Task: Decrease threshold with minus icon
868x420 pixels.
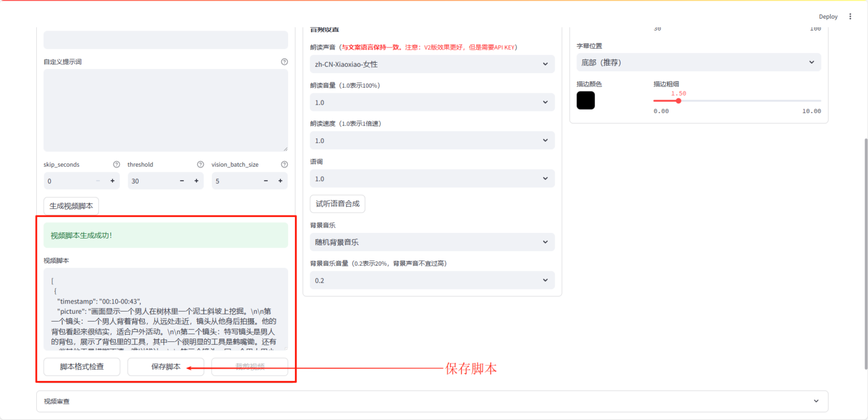Action: (182, 181)
